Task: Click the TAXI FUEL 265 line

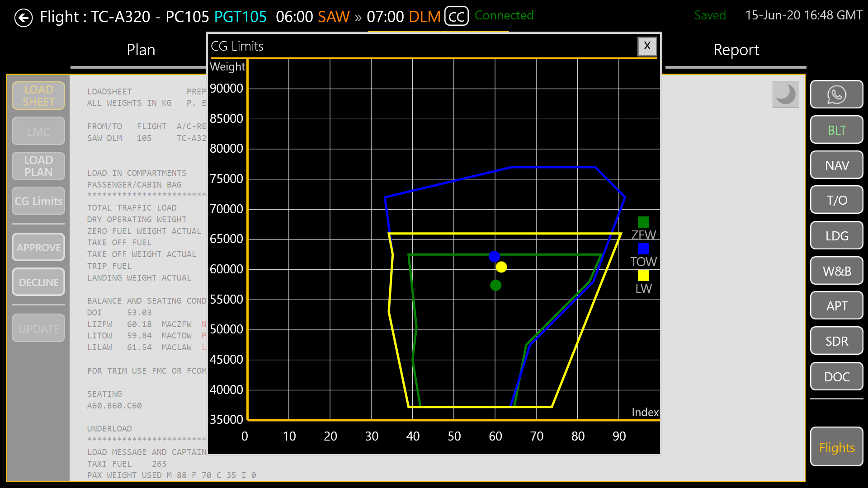Action: pos(127,464)
